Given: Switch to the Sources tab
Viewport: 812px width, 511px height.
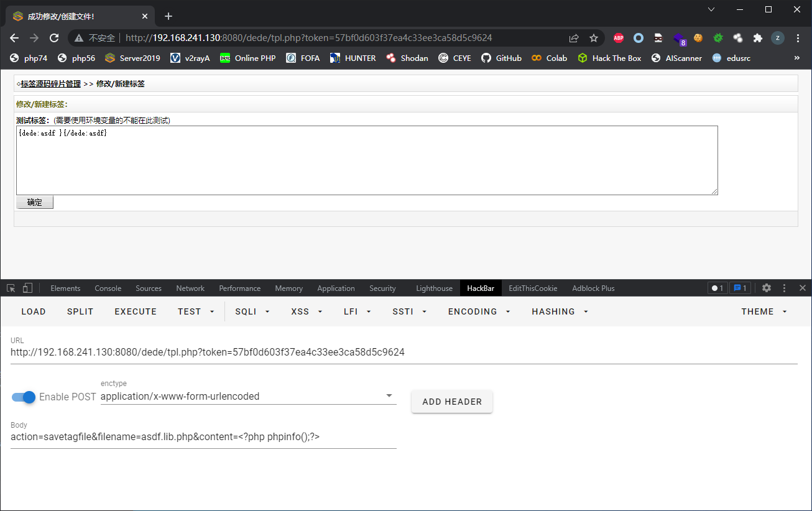Looking at the screenshot, I should pyautogui.click(x=149, y=288).
